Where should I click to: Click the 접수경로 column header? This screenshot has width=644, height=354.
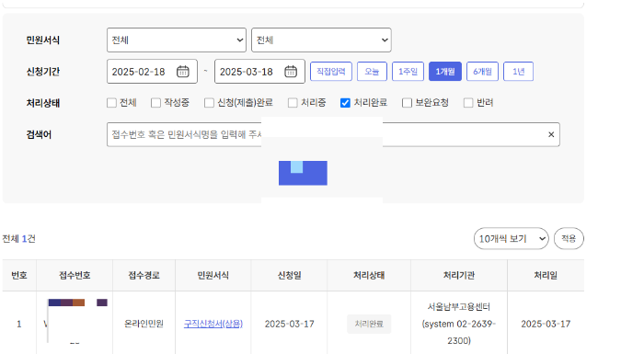point(144,275)
